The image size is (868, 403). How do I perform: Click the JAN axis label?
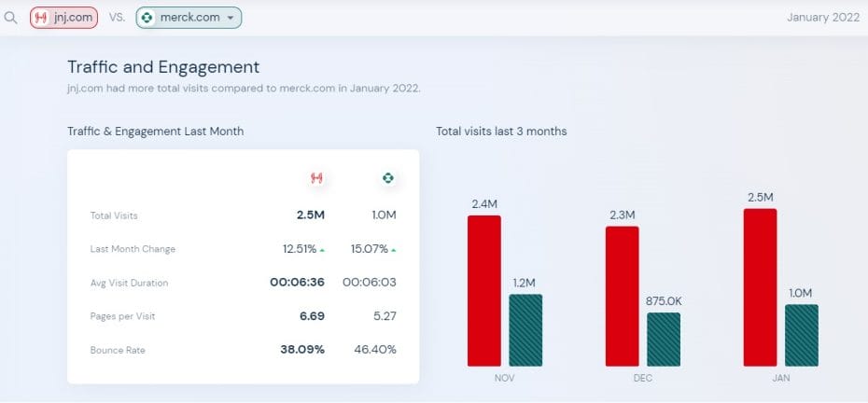point(781,379)
